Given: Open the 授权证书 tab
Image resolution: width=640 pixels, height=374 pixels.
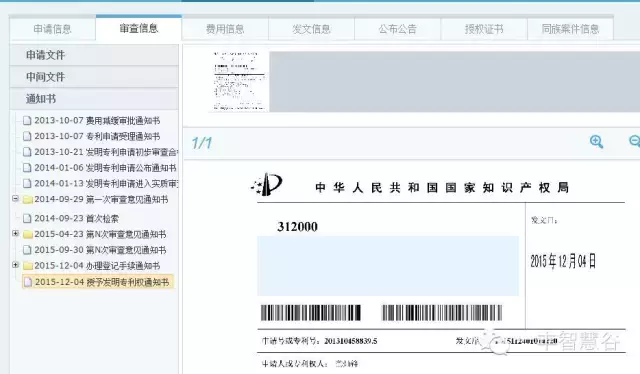Looking at the screenshot, I should pyautogui.click(x=484, y=29).
